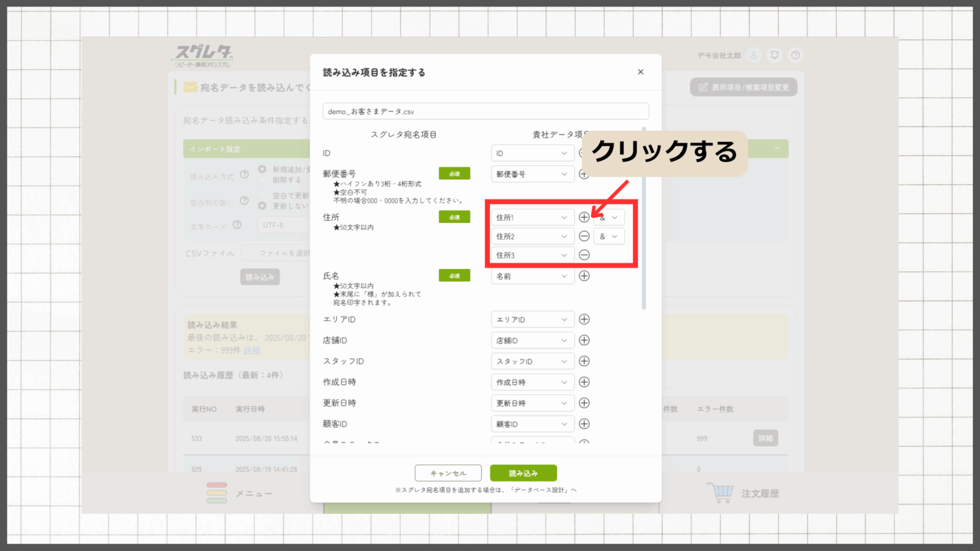Add a column next to エリアID dropdown
The width and height of the screenshot is (980, 551).
click(x=584, y=320)
